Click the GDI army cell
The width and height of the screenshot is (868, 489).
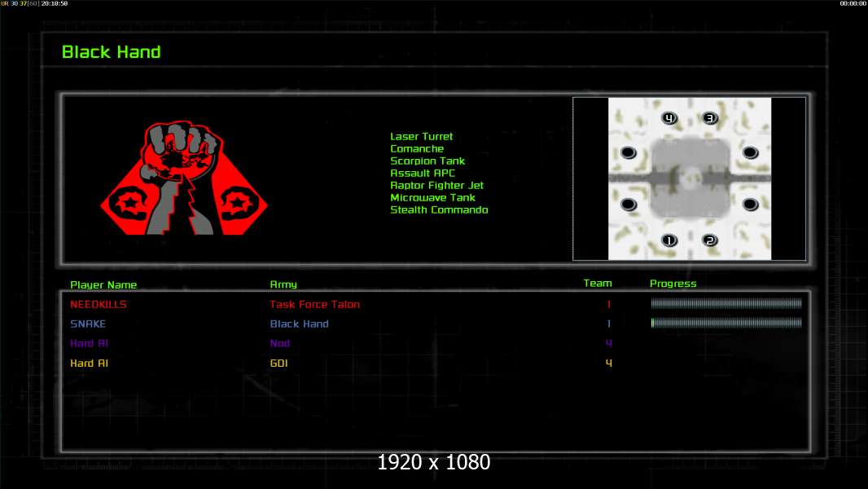coord(279,363)
